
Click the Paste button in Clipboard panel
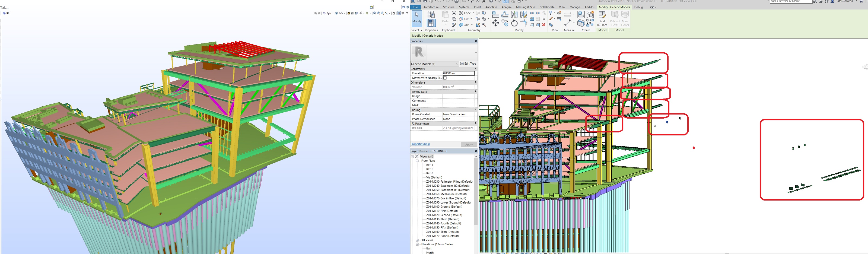click(x=445, y=18)
